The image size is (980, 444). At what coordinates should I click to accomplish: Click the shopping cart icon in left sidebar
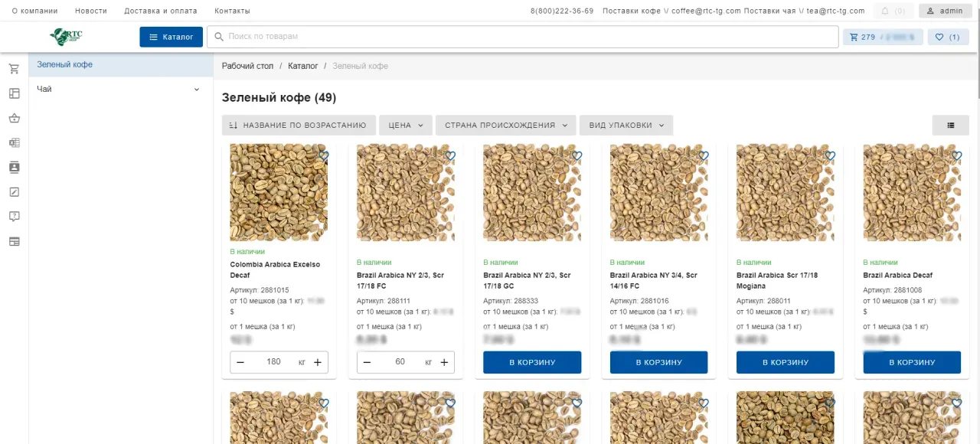14,69
